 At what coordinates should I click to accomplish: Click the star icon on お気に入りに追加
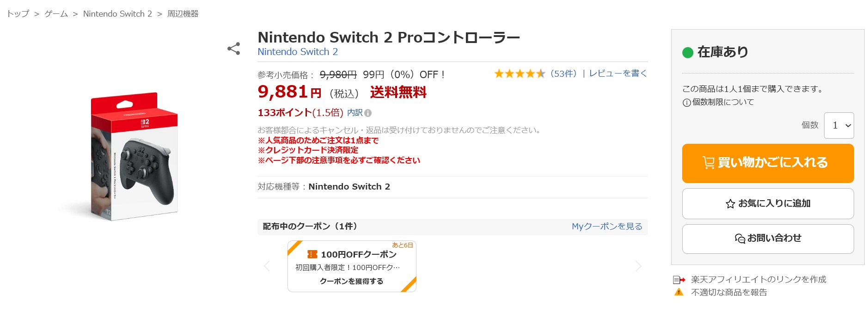730,204
